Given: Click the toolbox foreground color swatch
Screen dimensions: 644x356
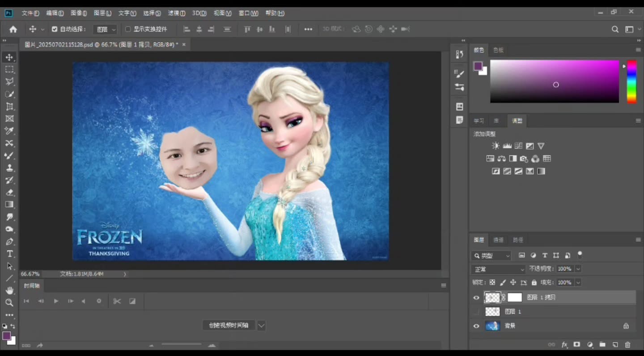Looking at the screenshot, I should click(6, 336).
